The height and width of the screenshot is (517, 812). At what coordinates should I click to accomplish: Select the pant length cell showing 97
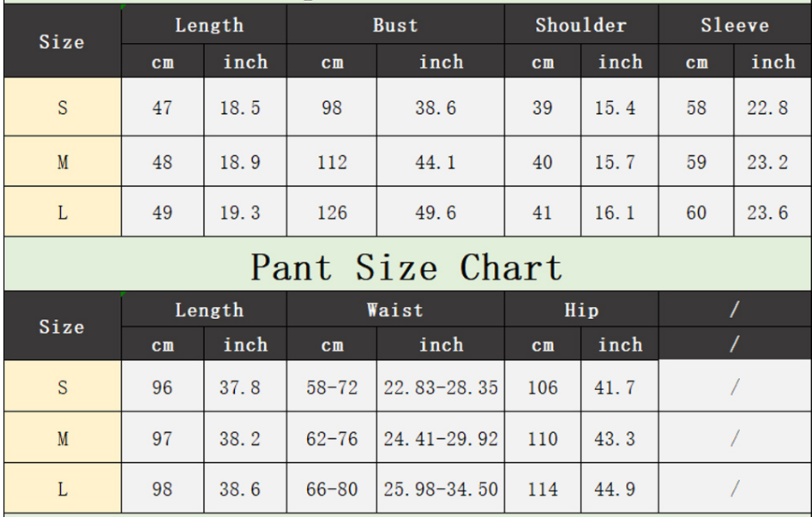click(x=162, y=439)
